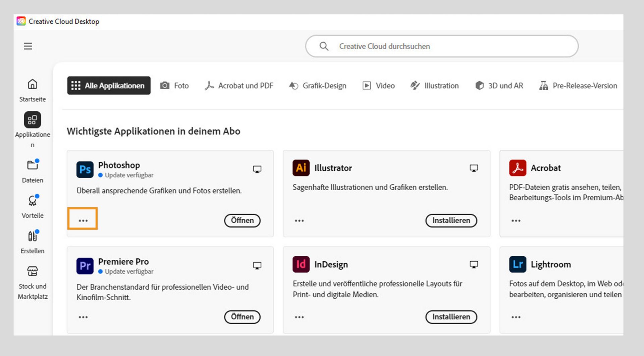Viewport: 644px width, 356px height.
Task: Expand Illustrator more options menu
Action: coord(299,220)
